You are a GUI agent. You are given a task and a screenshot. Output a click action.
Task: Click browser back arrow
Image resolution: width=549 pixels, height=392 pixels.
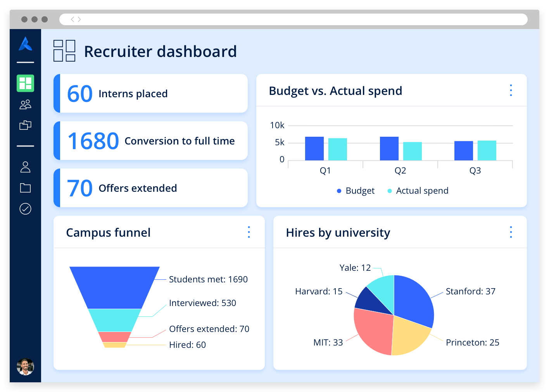coord(72,19)
